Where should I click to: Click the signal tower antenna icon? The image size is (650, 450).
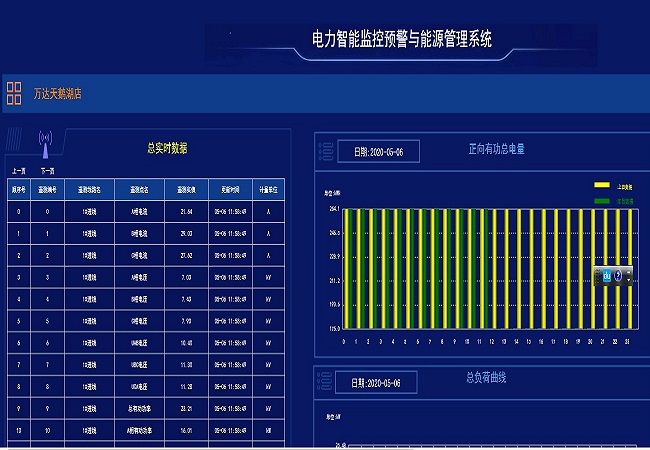click(45, 141)
